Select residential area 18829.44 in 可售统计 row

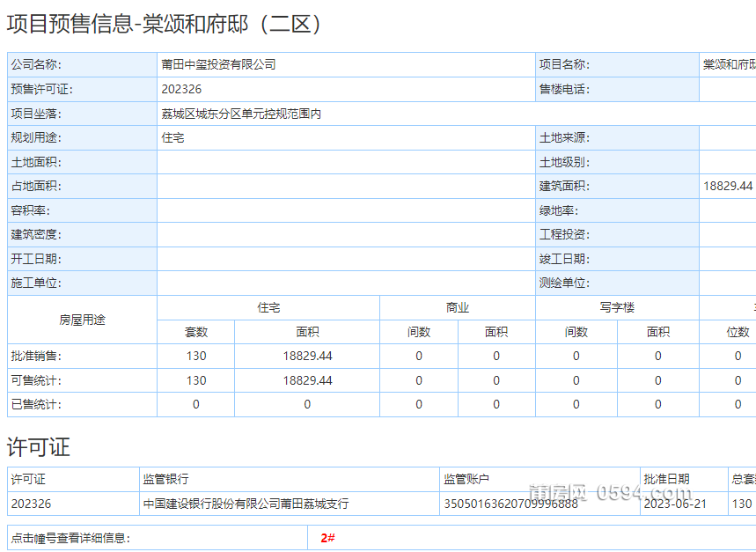308,380
